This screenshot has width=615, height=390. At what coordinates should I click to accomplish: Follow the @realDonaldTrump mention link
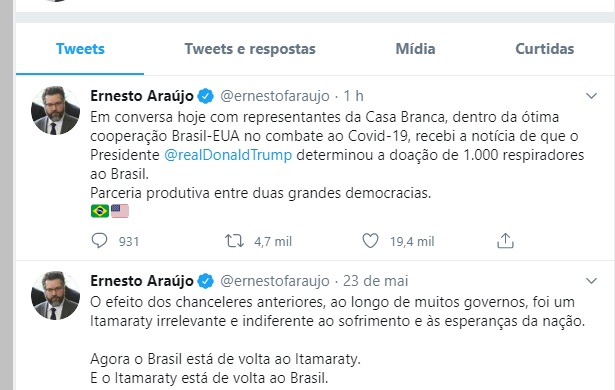228,155
